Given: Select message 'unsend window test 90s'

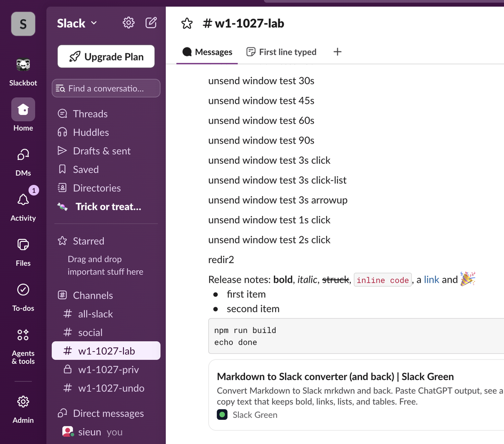Looking at the screenshot, I should coord(261,141).
